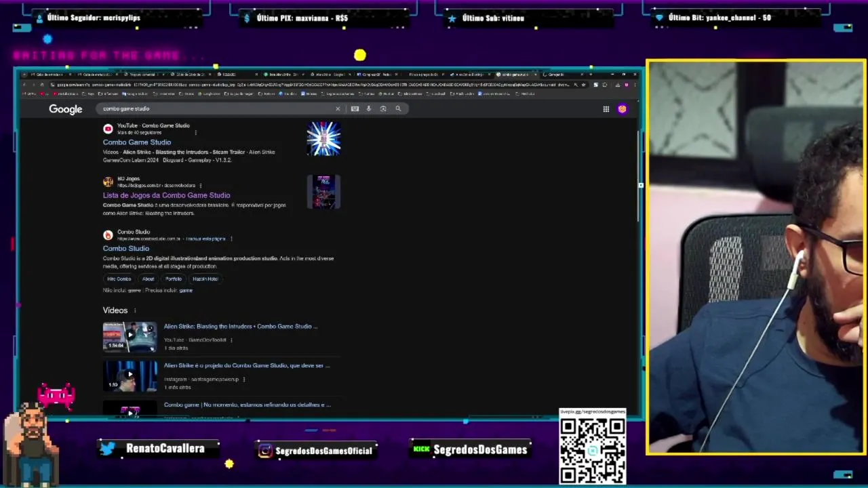Open the Google account avatar

click(x=622, y=109)
